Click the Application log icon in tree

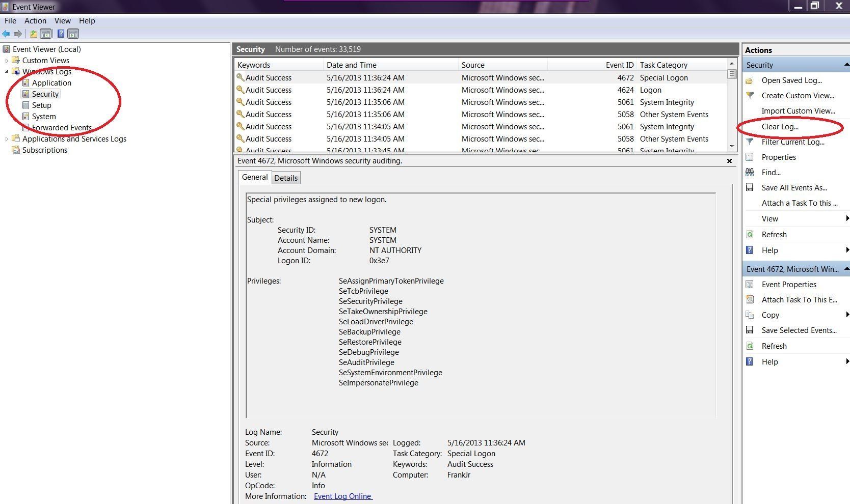25,82
